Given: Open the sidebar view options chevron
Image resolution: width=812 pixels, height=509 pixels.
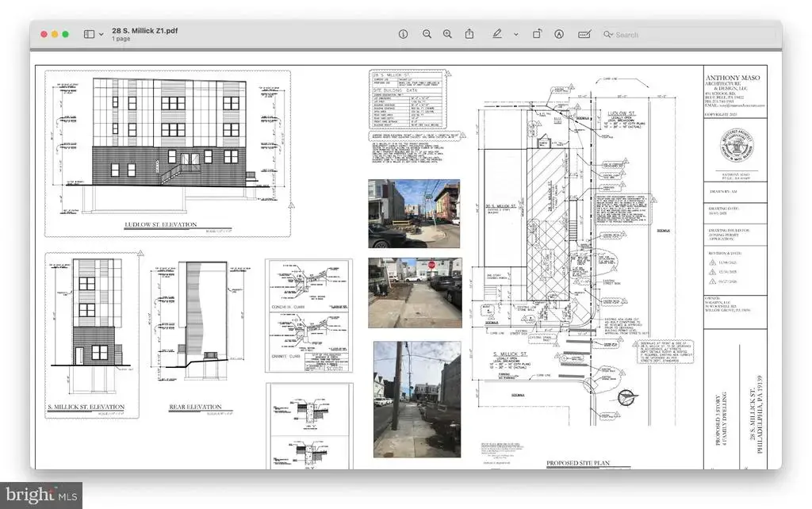Looking at the screenshot, I should (x=101, y=35).
